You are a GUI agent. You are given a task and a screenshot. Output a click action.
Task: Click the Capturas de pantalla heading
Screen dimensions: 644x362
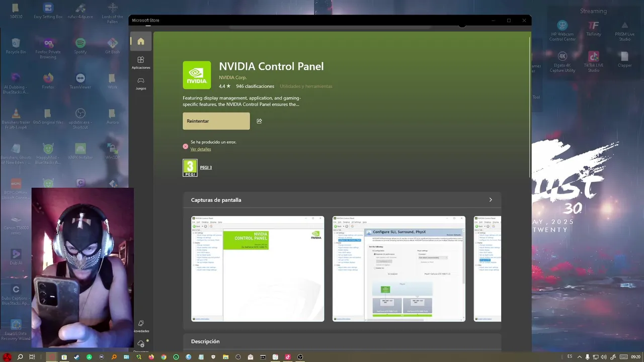point(216,200)
